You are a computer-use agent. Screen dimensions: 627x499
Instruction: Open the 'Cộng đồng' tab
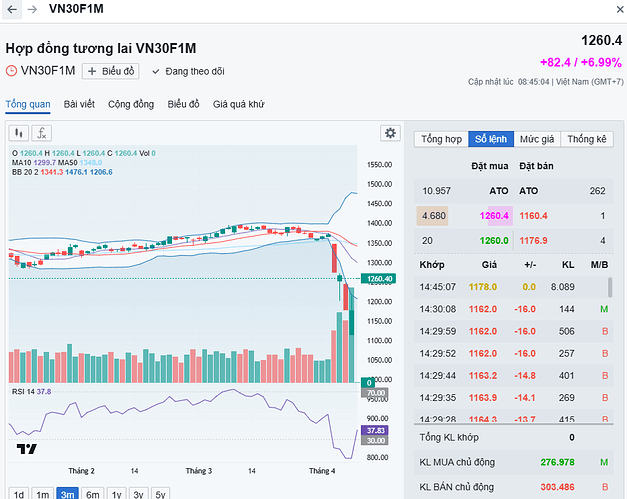click(x=131, y=104)
